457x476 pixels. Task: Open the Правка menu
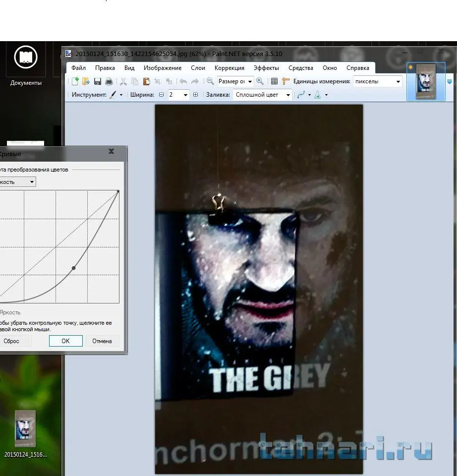[x=105, y=68]
